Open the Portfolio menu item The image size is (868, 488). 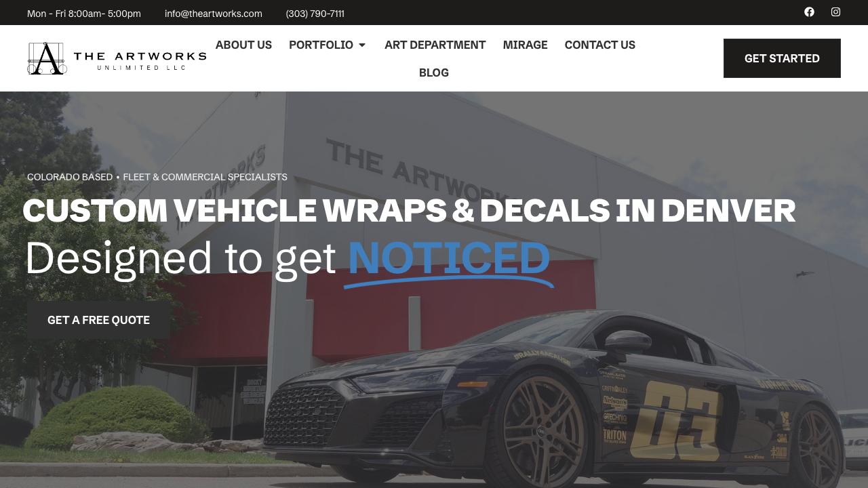321,45
